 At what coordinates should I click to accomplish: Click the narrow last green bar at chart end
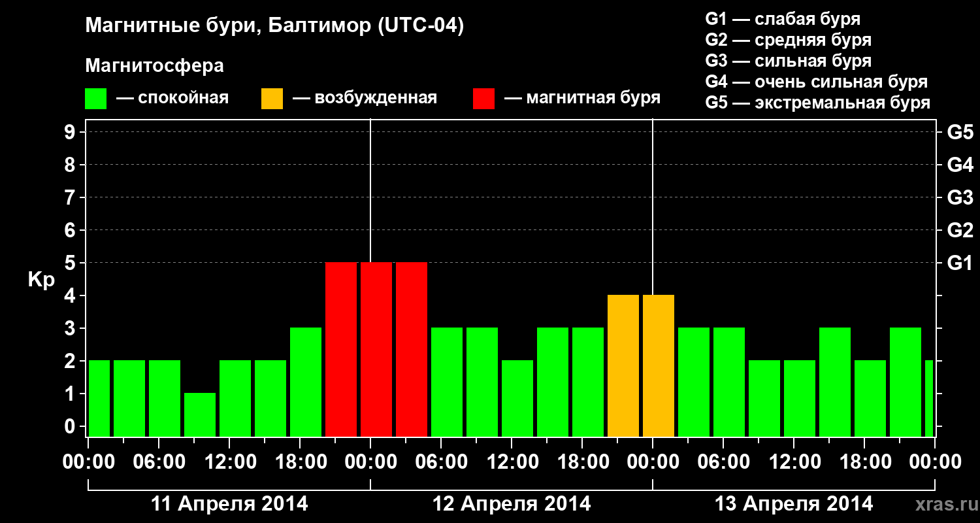coord(929,399)
